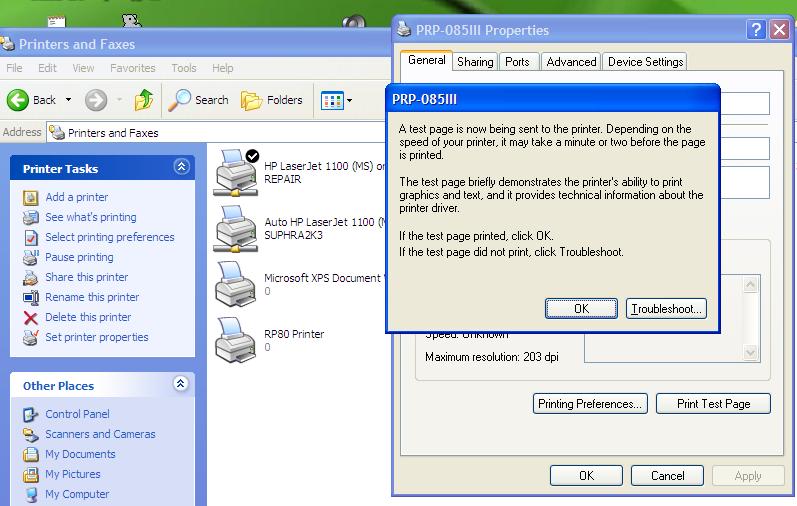Click the paper list scrollbar up arrow
This screenshot has height=506, width=797.
click(750, 285)
